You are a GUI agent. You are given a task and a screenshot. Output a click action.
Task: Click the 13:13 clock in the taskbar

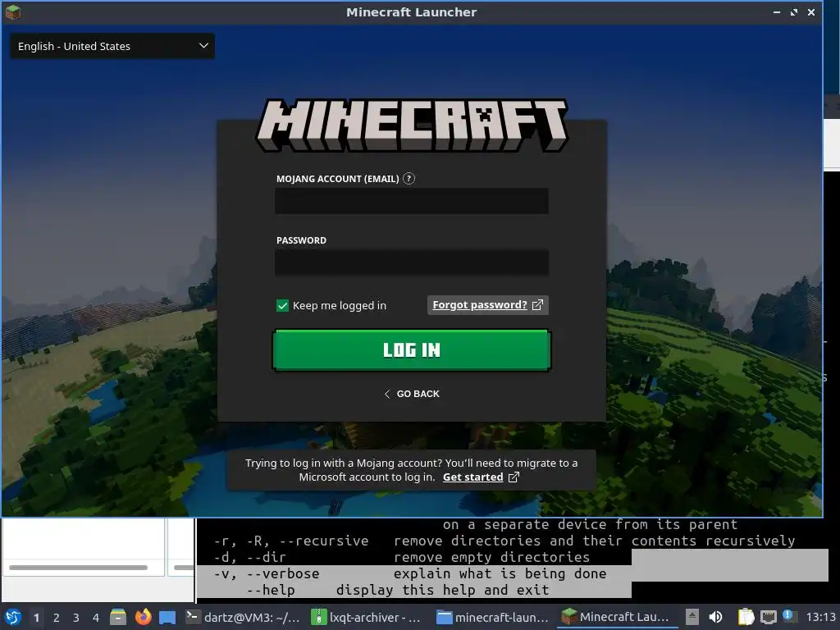(820, 618)
